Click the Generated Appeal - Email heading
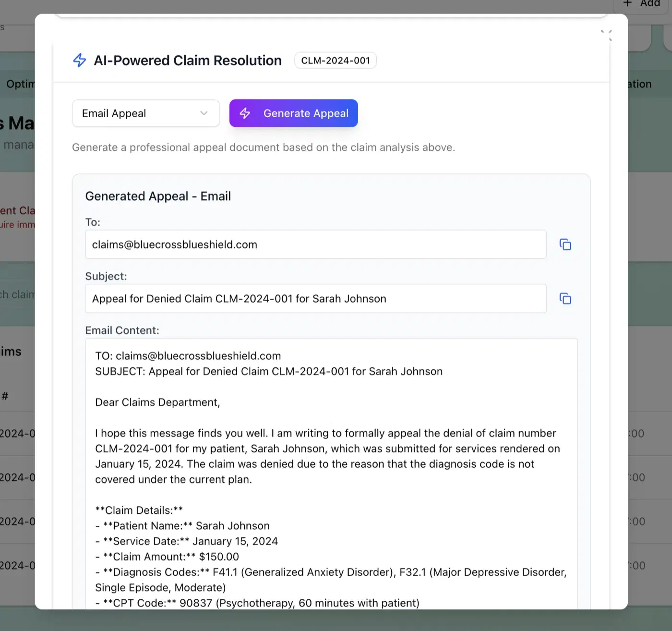 tap(158, 196)
